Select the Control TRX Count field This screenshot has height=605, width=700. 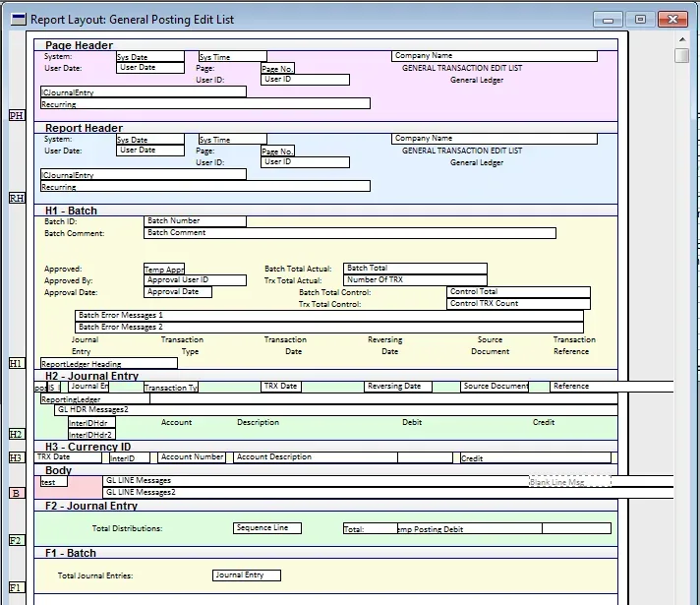pyautogui.click(x=518, y=304)
